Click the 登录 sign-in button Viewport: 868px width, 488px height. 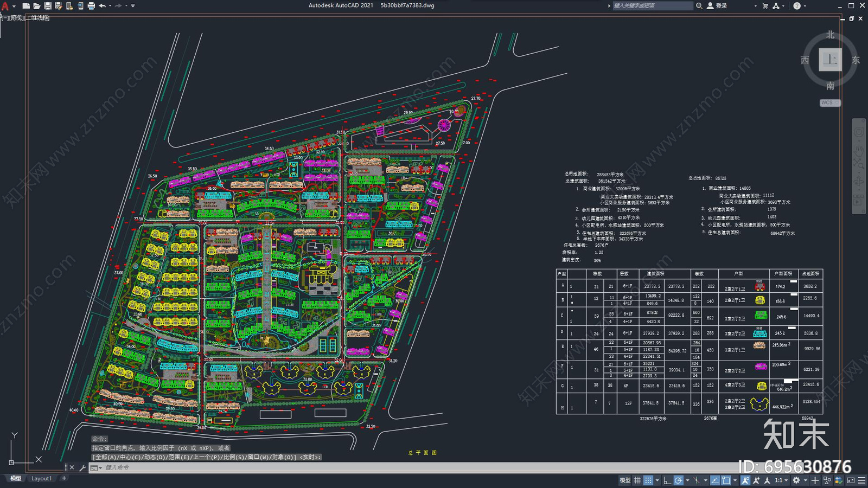717,5
